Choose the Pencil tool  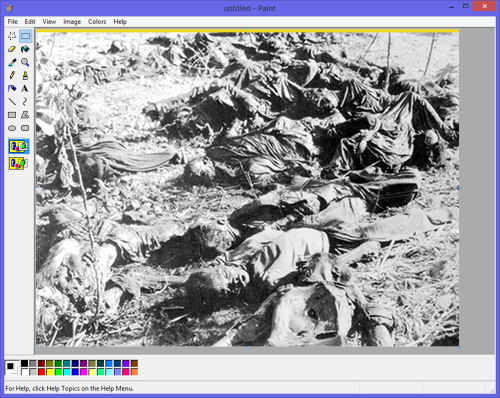[x=12, y=75]
